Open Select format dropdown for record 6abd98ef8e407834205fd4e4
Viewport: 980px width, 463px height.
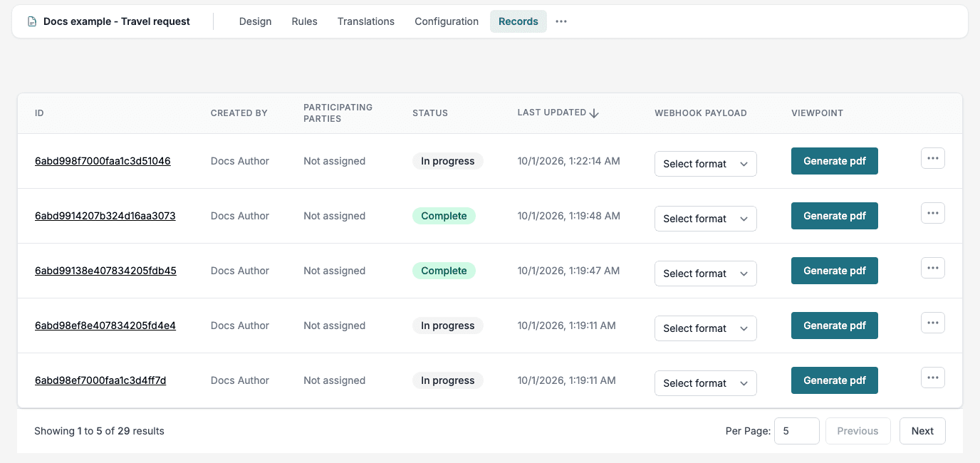(x=706, y=328)
